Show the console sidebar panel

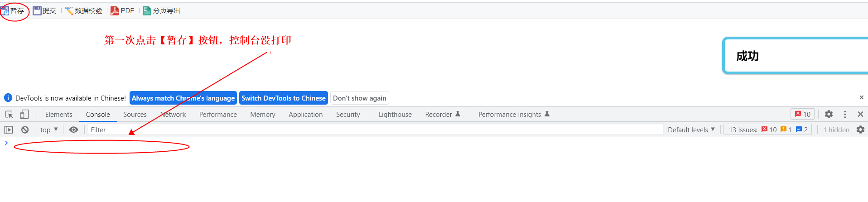pos(9,130)
